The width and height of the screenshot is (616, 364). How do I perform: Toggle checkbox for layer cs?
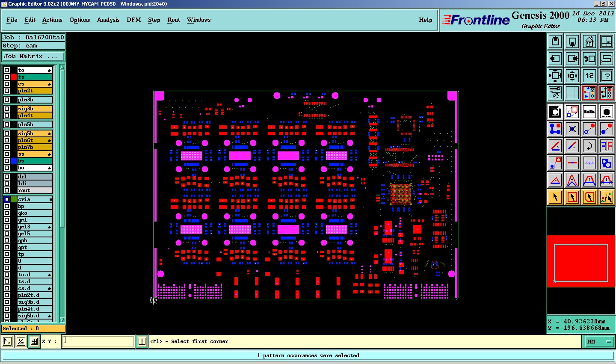point(7,84)
